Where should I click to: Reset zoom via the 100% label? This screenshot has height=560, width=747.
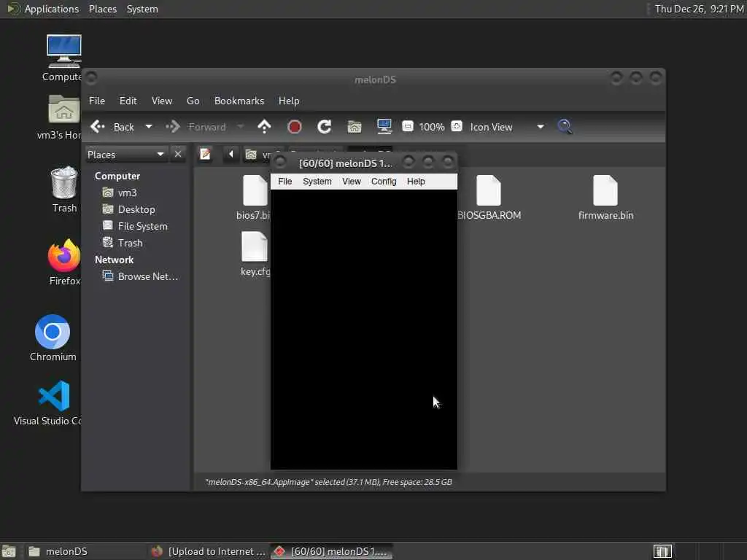(432, 127)
